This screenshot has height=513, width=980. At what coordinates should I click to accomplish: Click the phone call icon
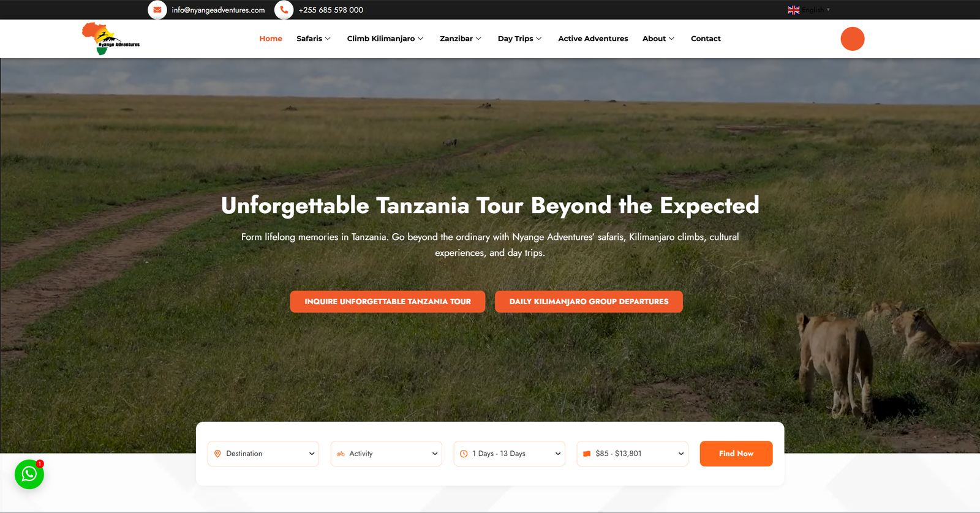click(x=284, y=10)
